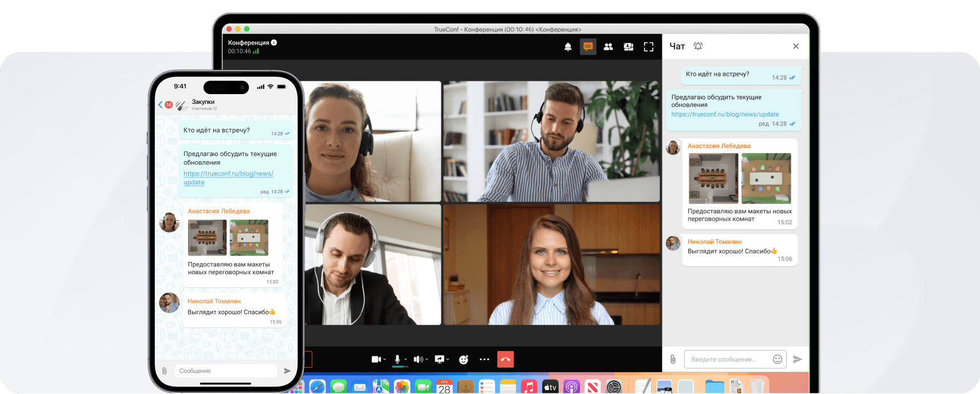Click the red hang-up call button
This screenshot has height=394, width=980.
505,360
